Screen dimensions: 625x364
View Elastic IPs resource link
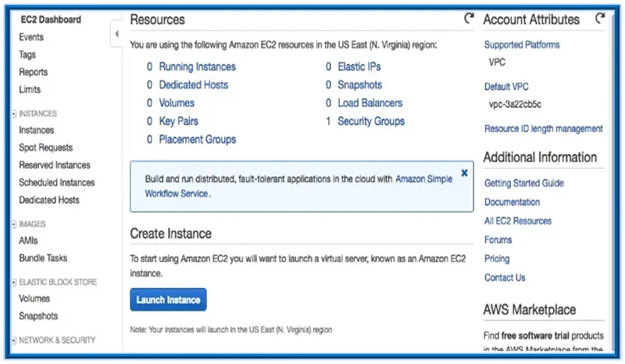click(359, 67)
